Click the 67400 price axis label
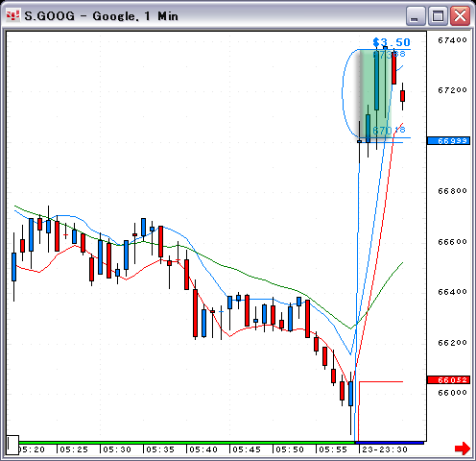This screenshot has width=476, height=461. (452, 40)
